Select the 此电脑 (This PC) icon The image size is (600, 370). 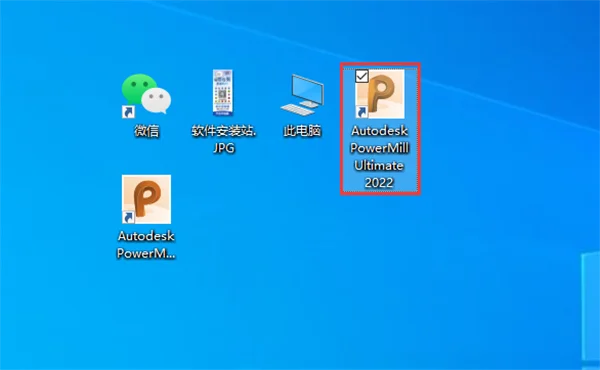302,95
